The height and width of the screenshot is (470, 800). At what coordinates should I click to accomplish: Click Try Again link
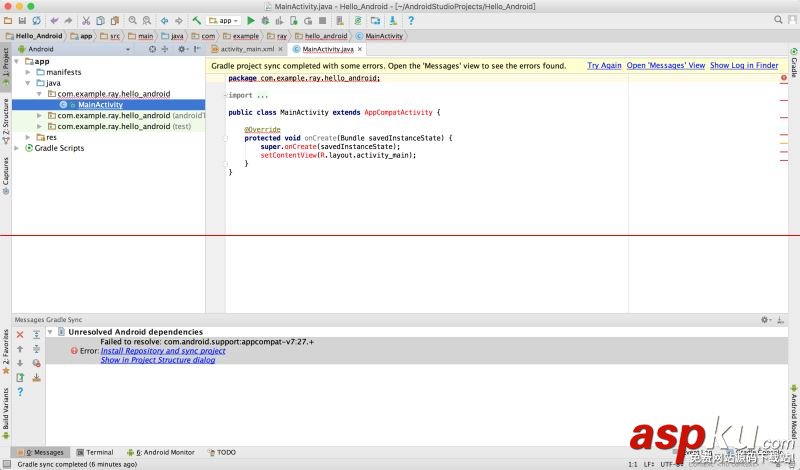(x=604, y=65)
